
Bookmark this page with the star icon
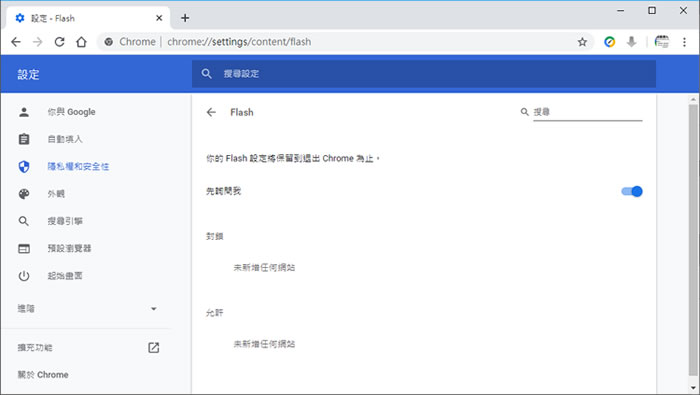click(x=582, y=42)
